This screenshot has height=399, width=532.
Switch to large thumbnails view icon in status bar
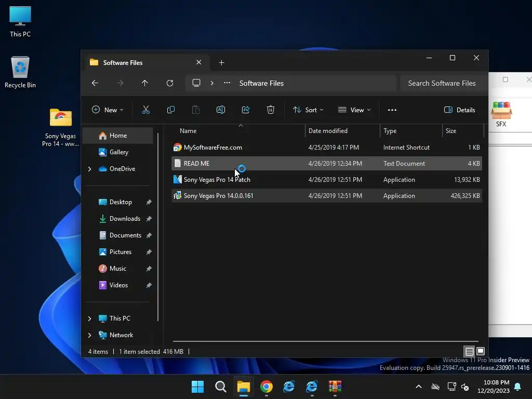pos(481,351)
